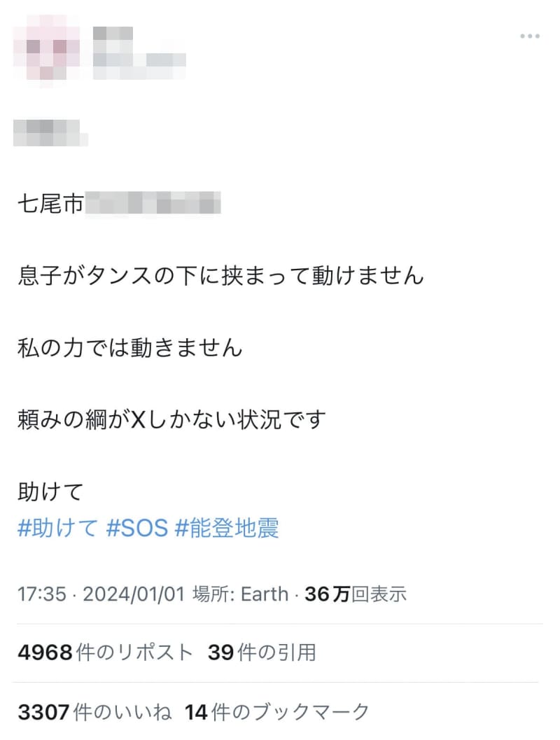Click the 七尾市 address line
Viewport: 560px width, 740px height.
(x=119, y=205)
